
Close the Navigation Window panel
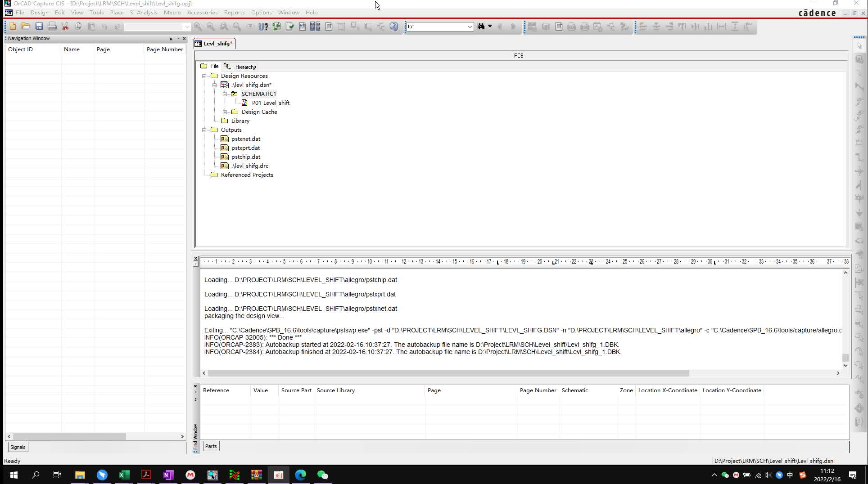click(184, 38)
